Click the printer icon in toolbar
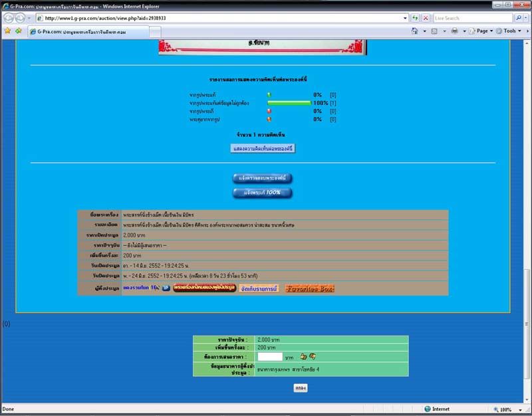The width and height of the screenshot is (532, 416). click(454, 31)
